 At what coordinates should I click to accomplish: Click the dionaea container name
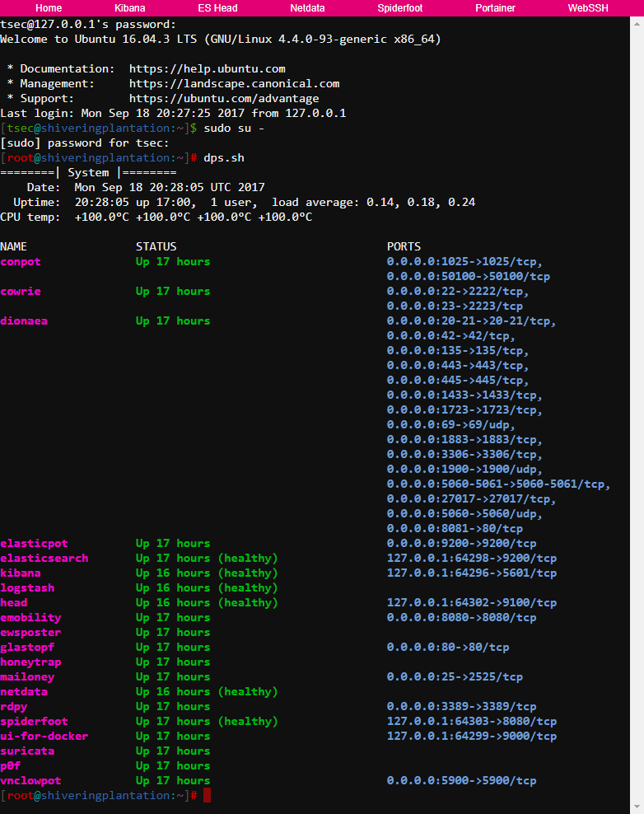24,321
